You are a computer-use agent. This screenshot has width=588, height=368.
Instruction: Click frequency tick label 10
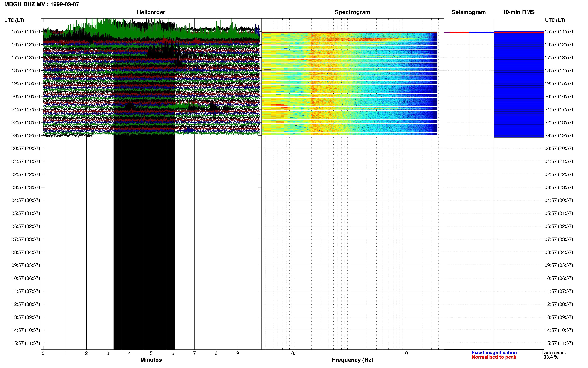[x=405, y=353]
